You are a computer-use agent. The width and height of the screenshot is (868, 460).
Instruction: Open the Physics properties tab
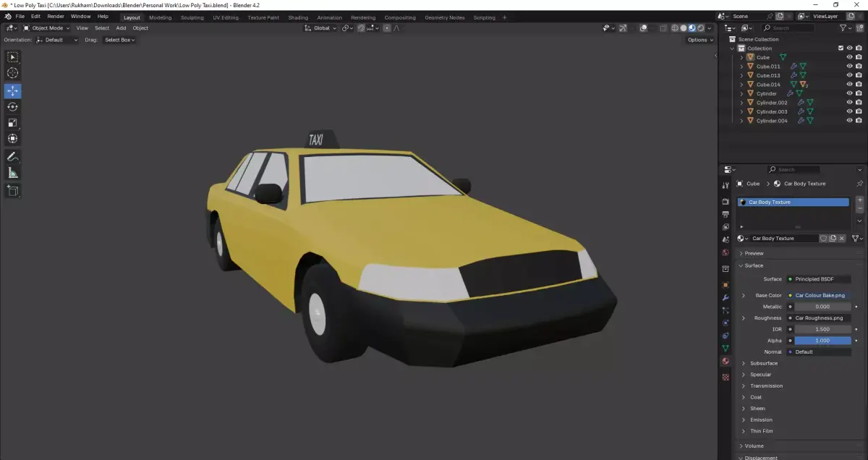click(x=726, y=323)
